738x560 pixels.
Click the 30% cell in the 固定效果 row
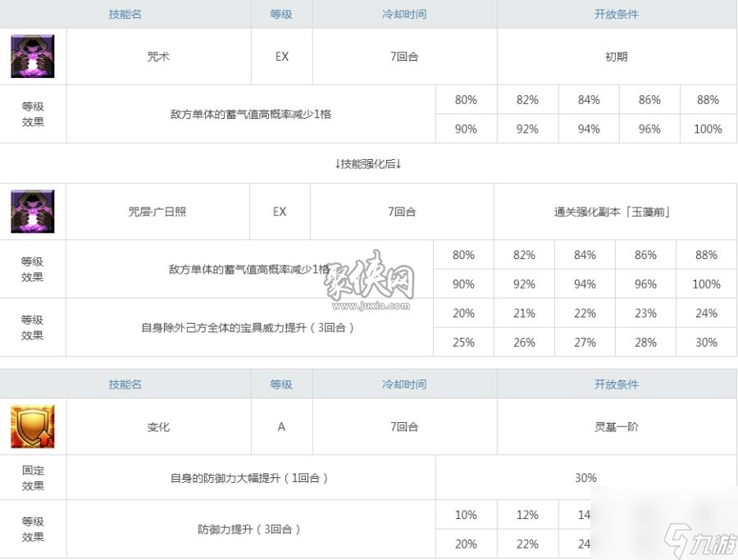[x=586, y=478]
